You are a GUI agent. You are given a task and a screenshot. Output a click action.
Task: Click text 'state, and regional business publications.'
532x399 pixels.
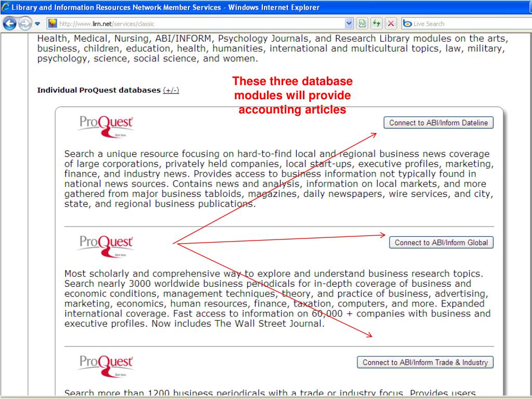(160, 204)
